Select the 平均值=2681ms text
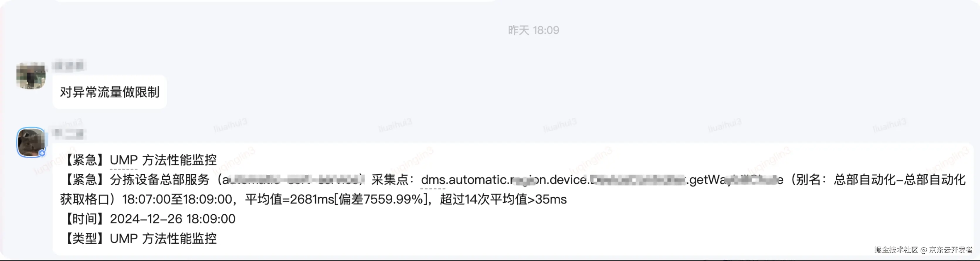 coord(289,199)
